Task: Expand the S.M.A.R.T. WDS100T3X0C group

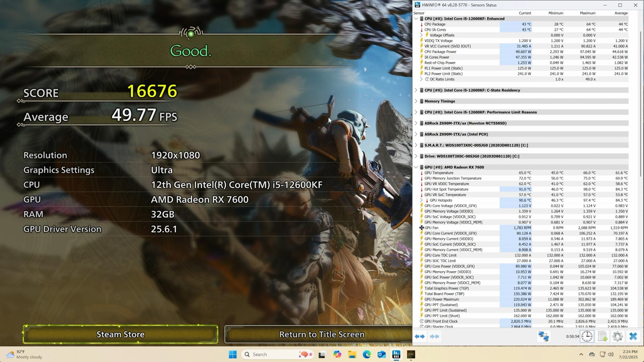Action: (x=416, y=145)
